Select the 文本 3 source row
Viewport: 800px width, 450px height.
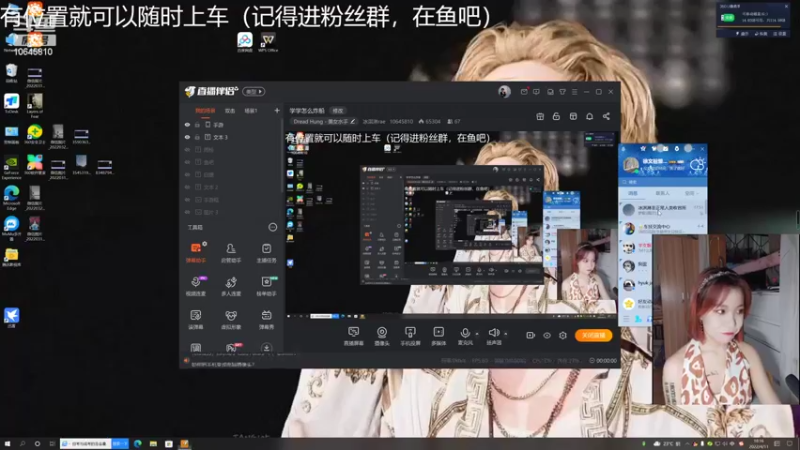[231, 137]
